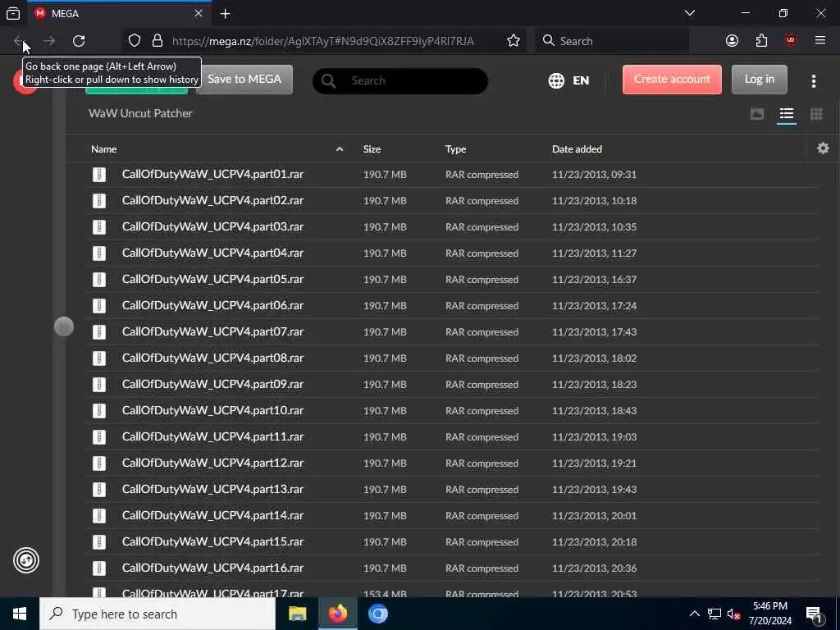The width and height of the screenshot is (840, 630).
Task: Click the Create account button
Action: coord(672,80)
